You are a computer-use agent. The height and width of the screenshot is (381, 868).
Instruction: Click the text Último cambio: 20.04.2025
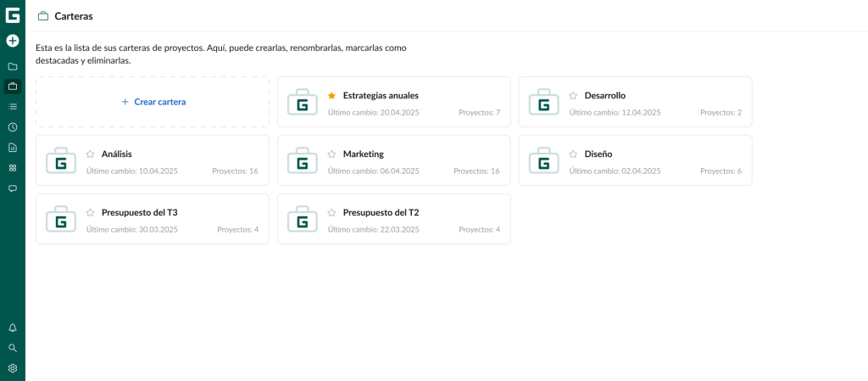[374, 112]
